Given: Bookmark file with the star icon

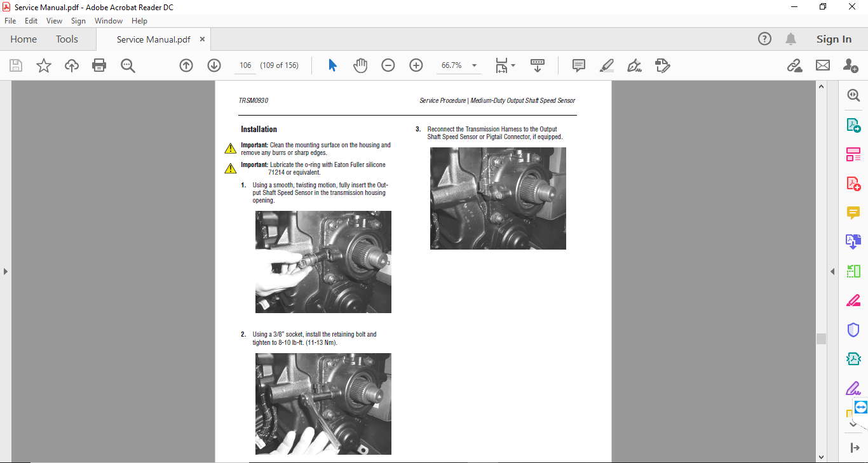Looking at the screenshot, I should (44, 65).
